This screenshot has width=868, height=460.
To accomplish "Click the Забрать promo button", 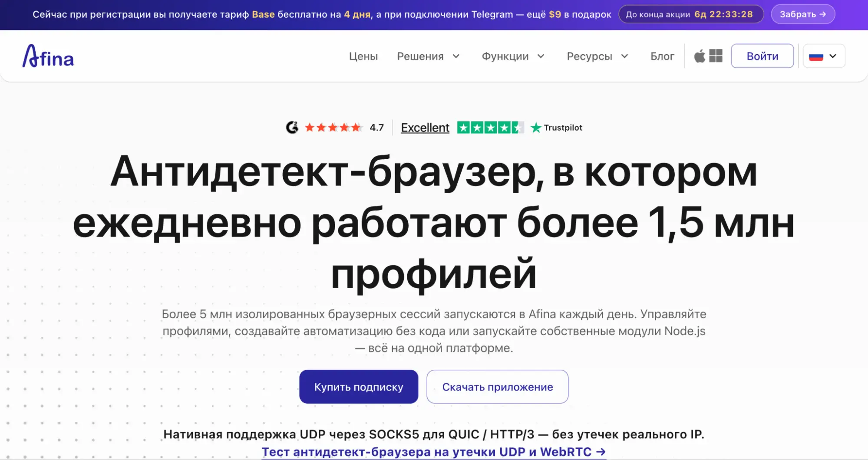I will tap(803, 14).
